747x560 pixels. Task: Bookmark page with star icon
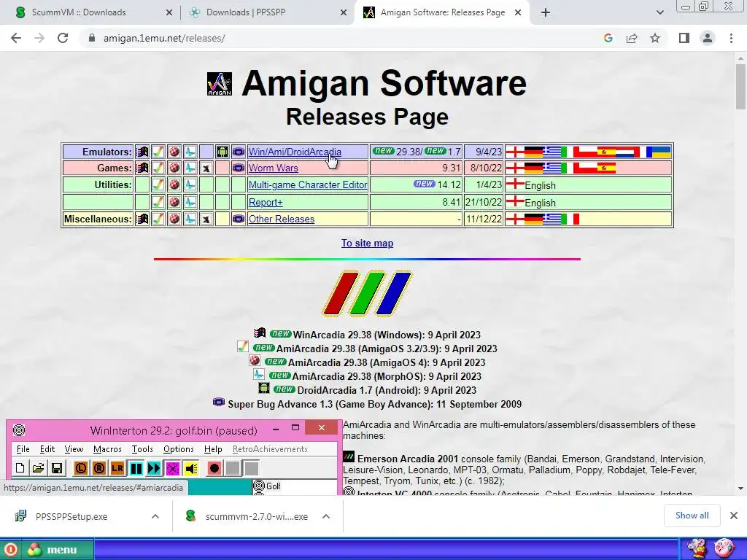(655, 38)
